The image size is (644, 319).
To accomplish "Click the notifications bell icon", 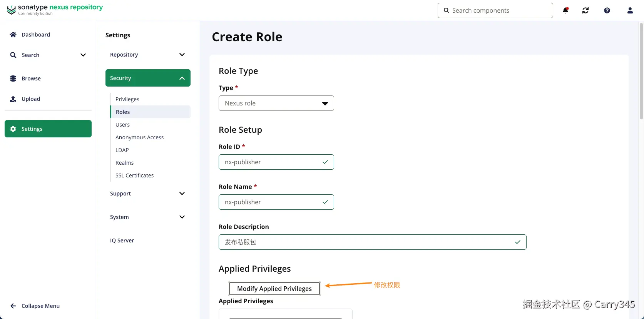I will tap(565, 10).
